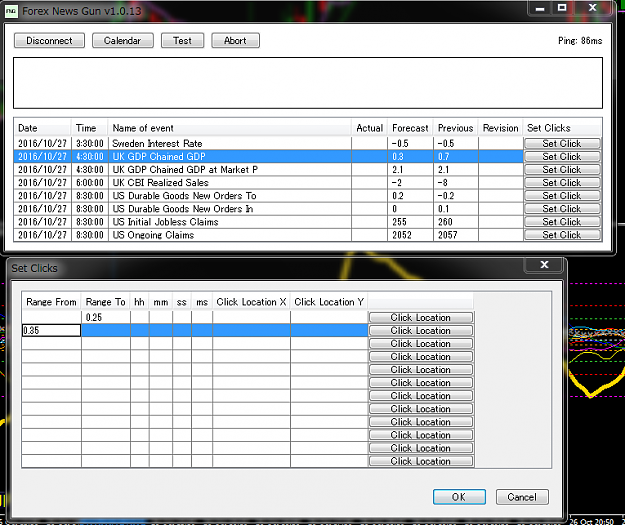Click Click Location button in the 0.35 row

[421, 330]
